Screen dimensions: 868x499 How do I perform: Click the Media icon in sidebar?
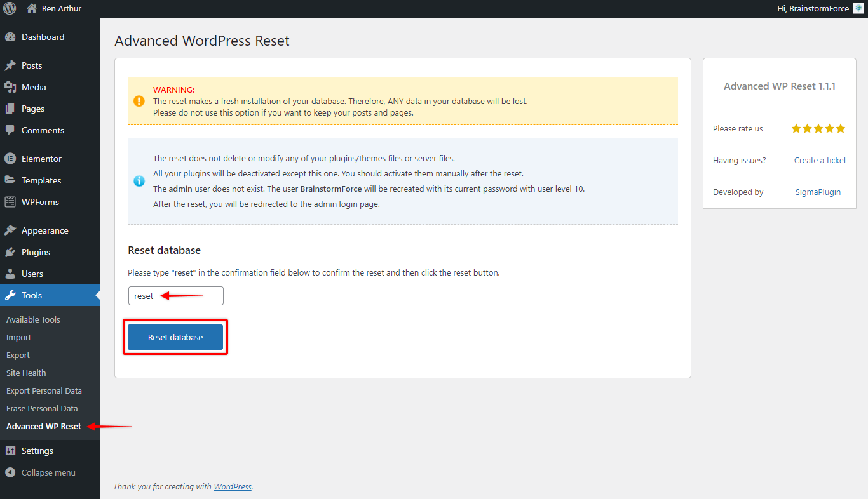[10, 87]
